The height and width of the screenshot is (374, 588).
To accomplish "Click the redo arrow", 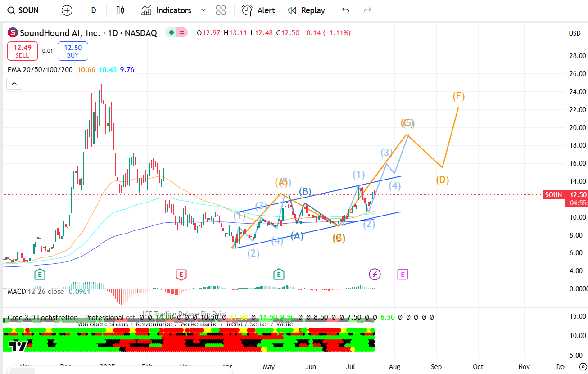I will (x=367, y=10).
